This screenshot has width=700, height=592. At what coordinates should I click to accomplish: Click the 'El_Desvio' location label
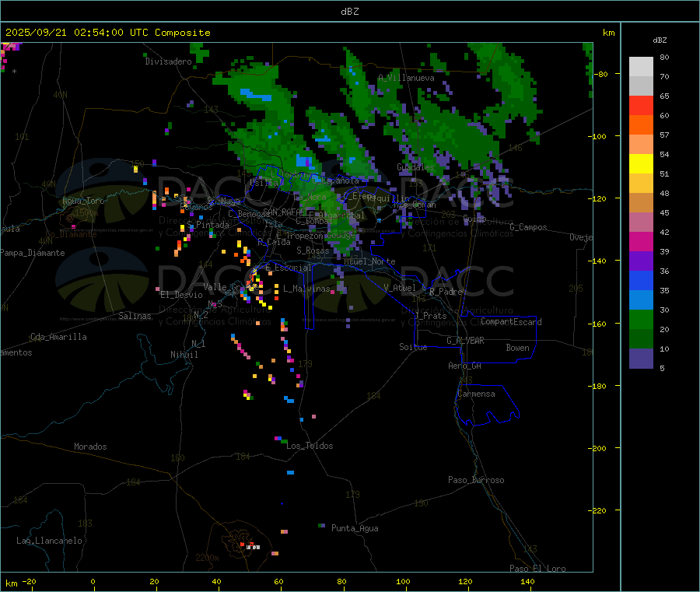tap(182, 295)
